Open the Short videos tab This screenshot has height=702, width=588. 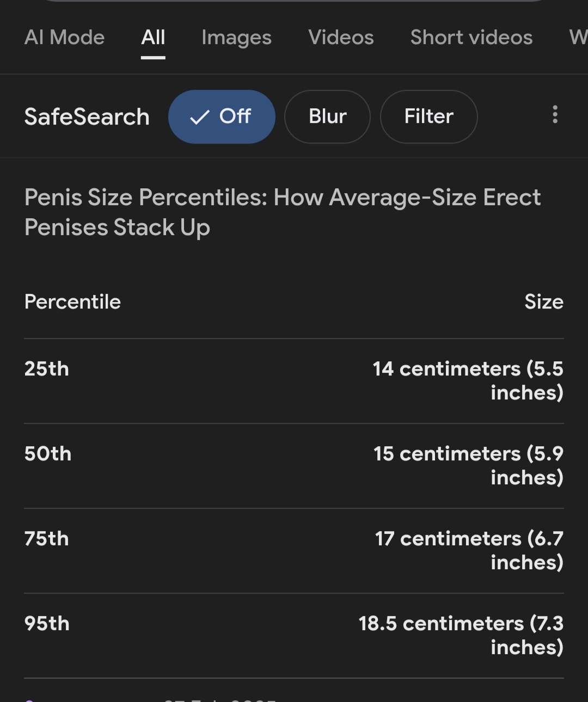coord(471,38)
